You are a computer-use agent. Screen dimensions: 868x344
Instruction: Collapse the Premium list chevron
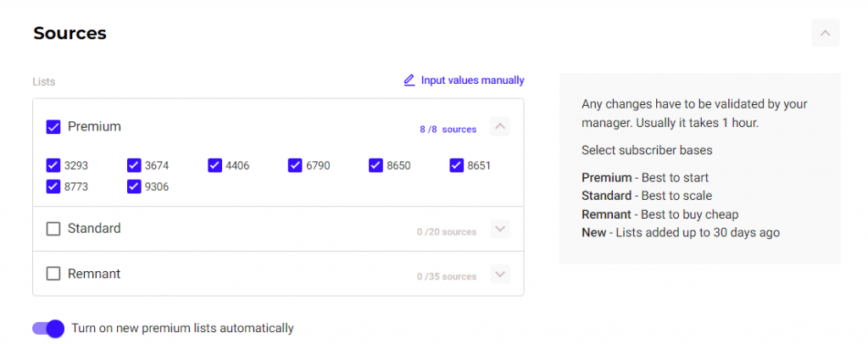[x=500, y=127]
